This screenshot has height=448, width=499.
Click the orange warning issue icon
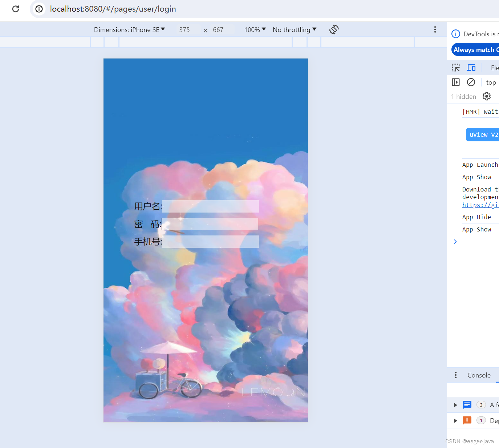coord(467,420)
